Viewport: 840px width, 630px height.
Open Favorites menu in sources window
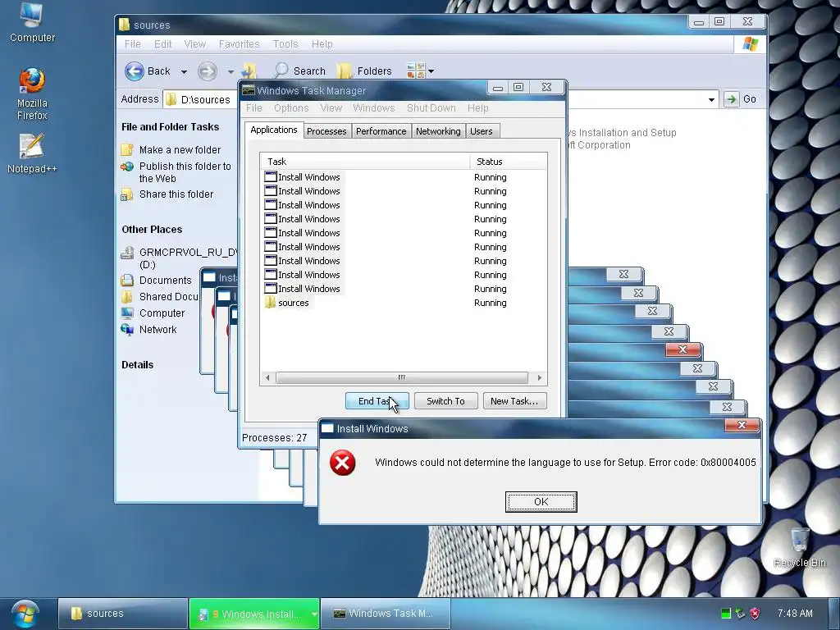pyautogui.click(x=239, y=44)
